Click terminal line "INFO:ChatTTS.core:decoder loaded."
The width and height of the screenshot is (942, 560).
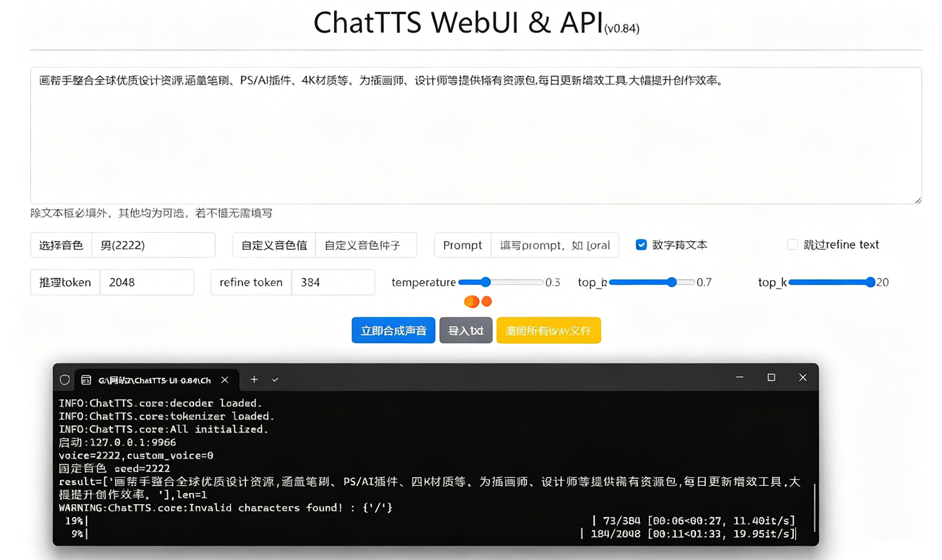click(x=160, y=403)
